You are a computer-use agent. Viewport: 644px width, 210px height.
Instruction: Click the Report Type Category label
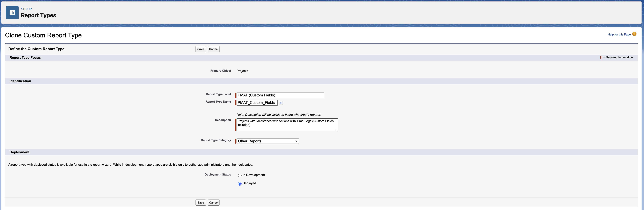(x=216, y=140)
